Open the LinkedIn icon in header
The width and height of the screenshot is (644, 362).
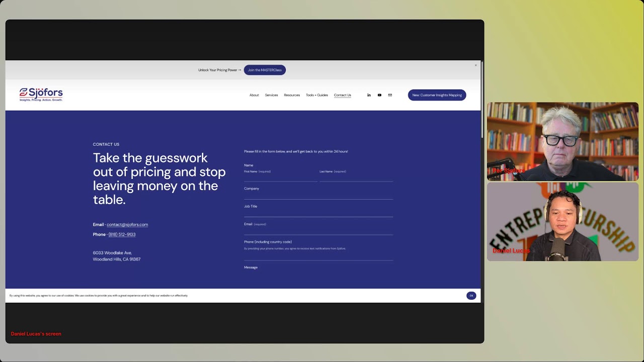tap(369, 95)
